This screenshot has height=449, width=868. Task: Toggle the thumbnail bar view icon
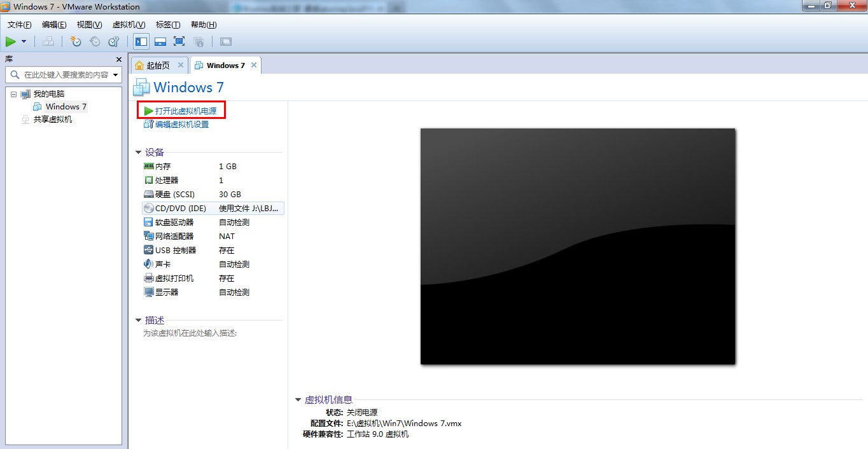click(x=160, y=41)
